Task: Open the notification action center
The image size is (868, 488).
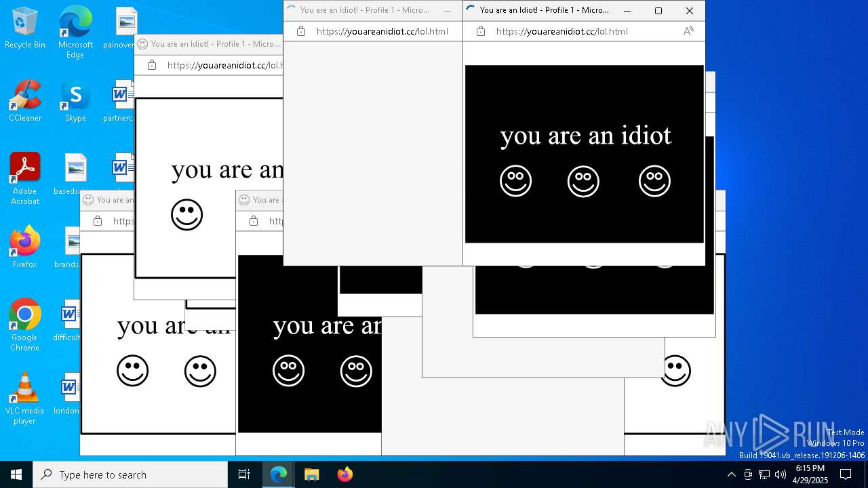Action: click(846, 474)
